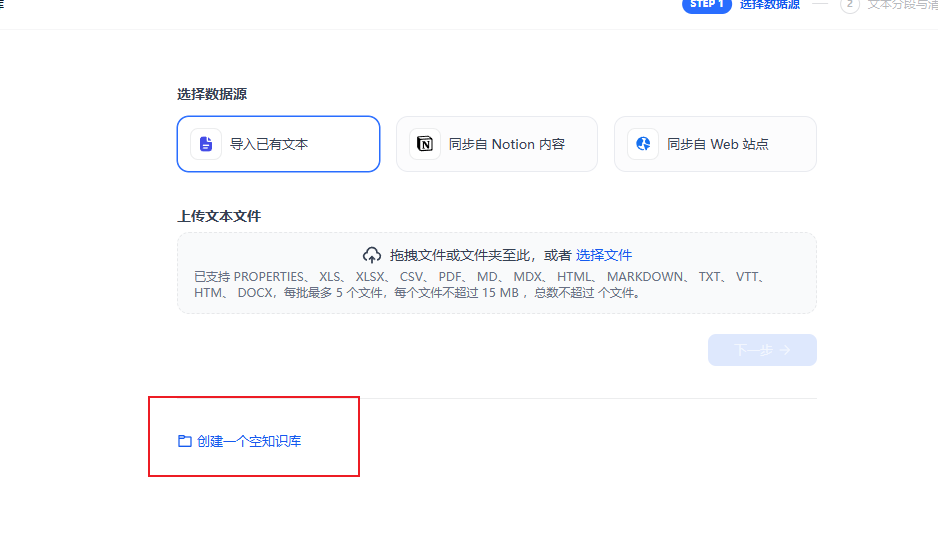Select 导入已有文本 as data source
Screen dimensions: 938x541
pyautogui.click(x=278, y=144)
